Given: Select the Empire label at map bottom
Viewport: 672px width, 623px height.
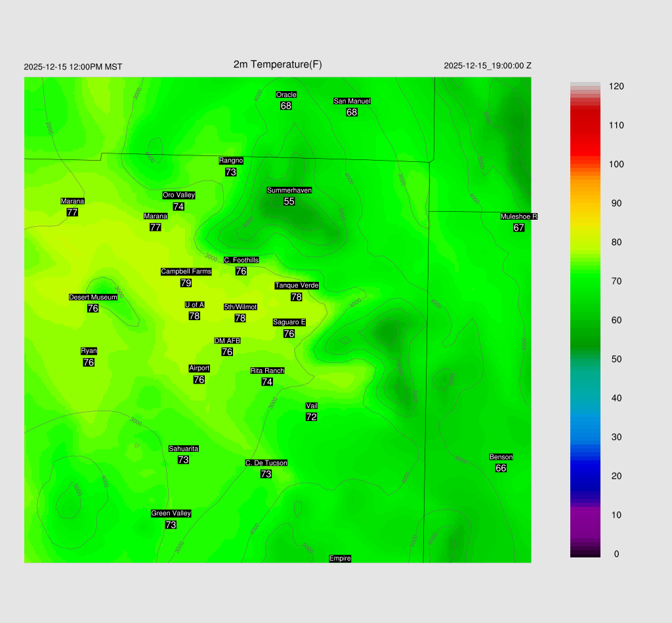Looking at the screenshot, I should [x=340, y=559].
